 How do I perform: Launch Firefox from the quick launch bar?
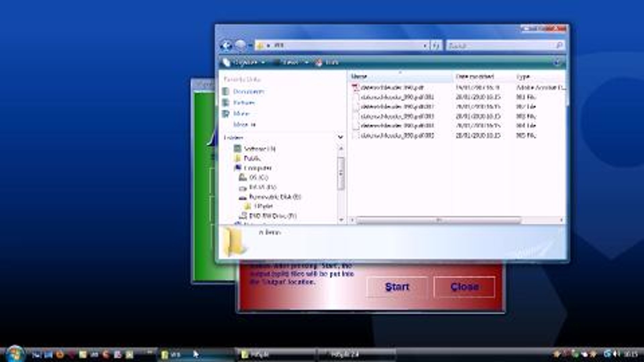coord(60,354)
